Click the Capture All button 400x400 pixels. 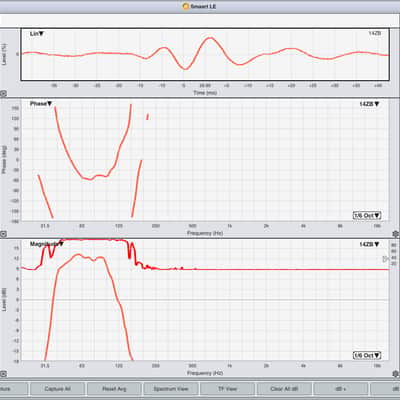(x=57, y=389)
